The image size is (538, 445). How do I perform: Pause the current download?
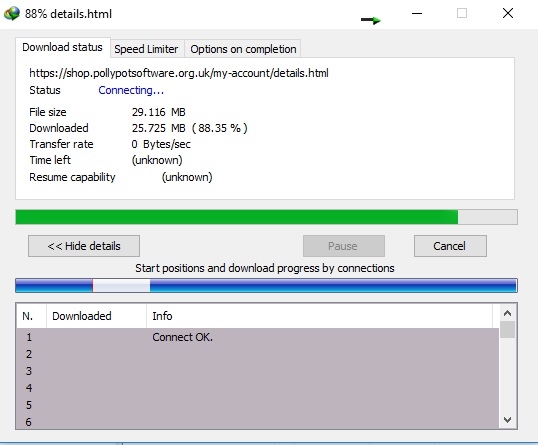tap(343, 246)
